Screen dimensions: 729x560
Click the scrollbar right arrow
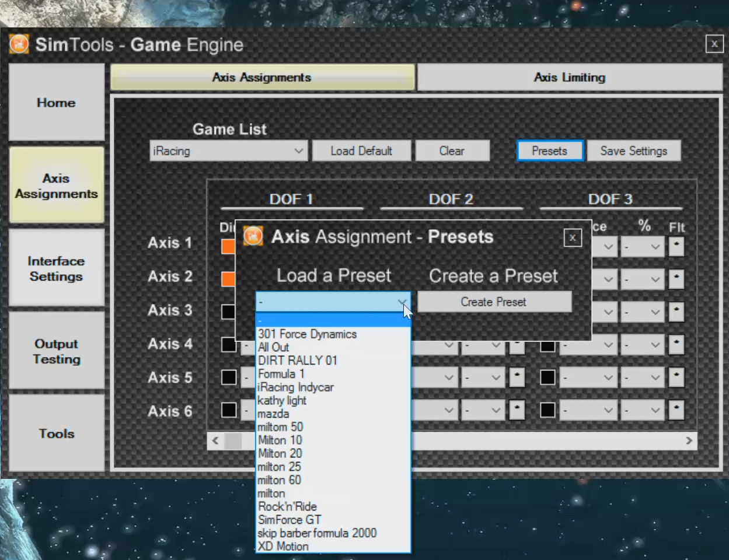tap(689, 440)
